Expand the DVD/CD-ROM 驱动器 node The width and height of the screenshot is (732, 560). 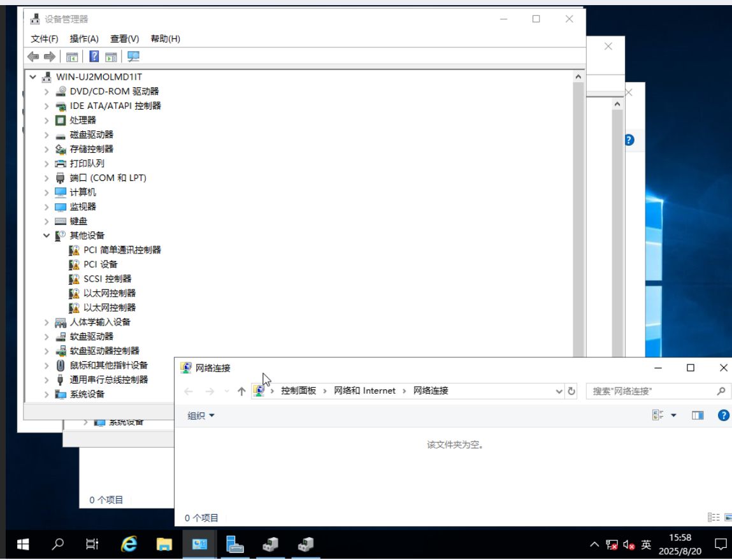[x=47, y=92]
